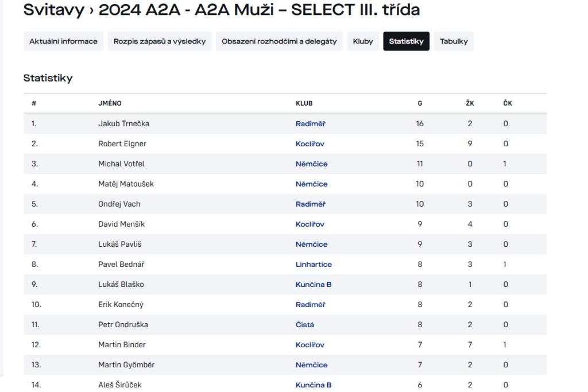Select the Statistiky tab

(406, 41)
